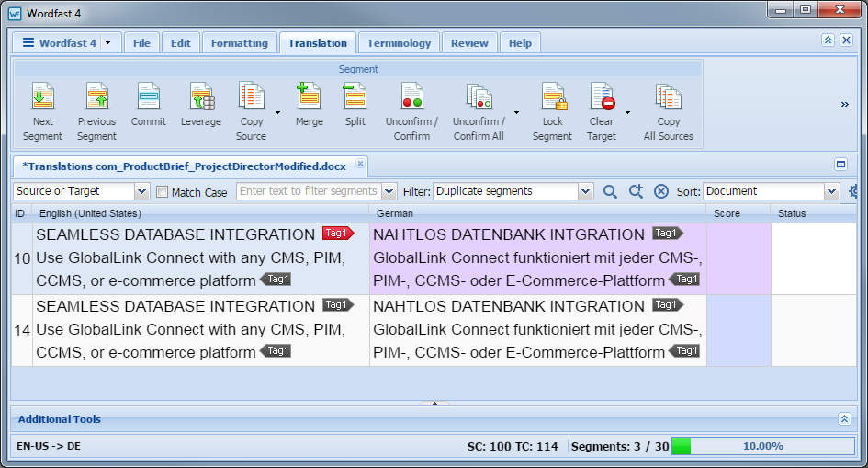Open the Duplicate segments filter dropdown
Screen dimensions: 868x468
[586, 191]
